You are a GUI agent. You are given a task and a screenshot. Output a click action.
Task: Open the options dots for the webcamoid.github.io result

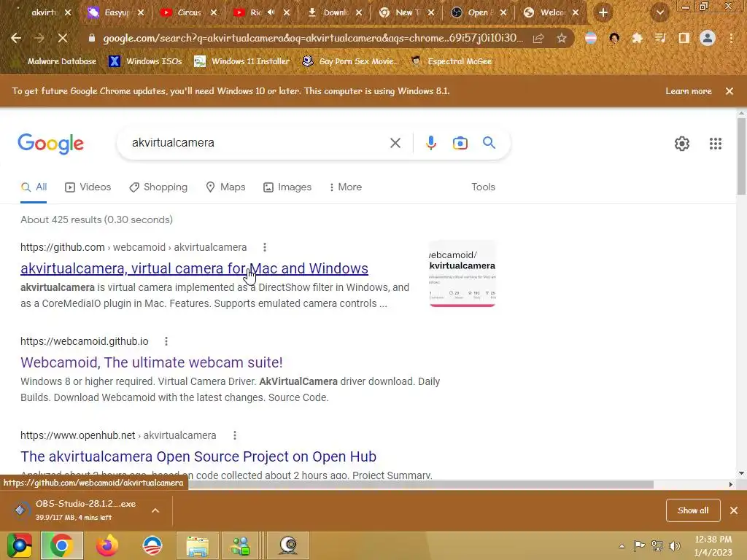[166, 341]
